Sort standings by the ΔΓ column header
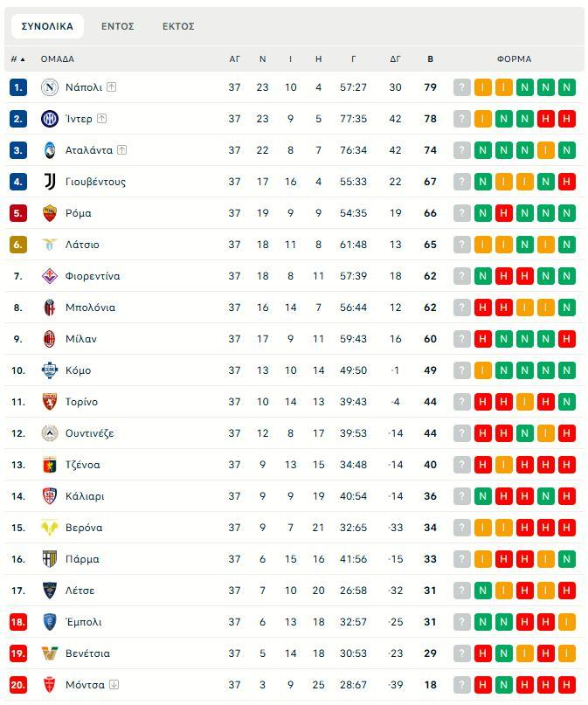588x705 pixels. click(395, 59)
